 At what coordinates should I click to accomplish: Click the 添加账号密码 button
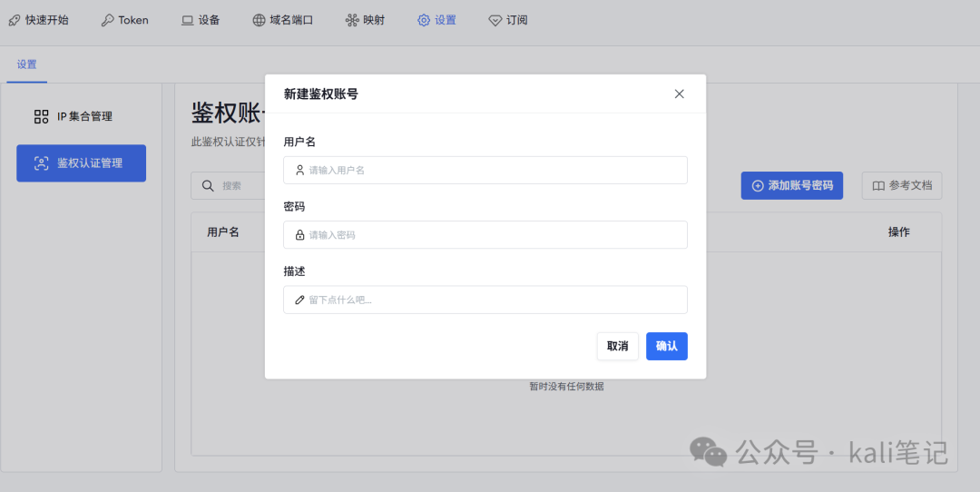tap(791, 185)
